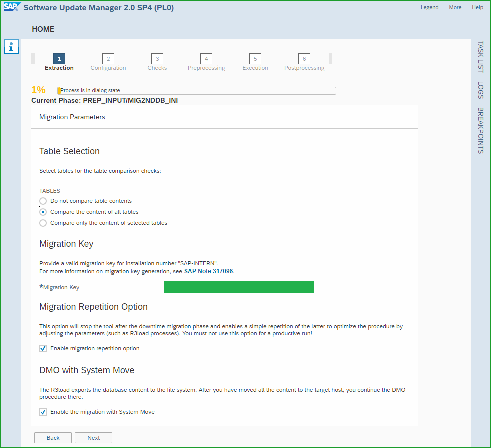Choose 'Compare only the content of selected tables'

click(x=43, y=223)
